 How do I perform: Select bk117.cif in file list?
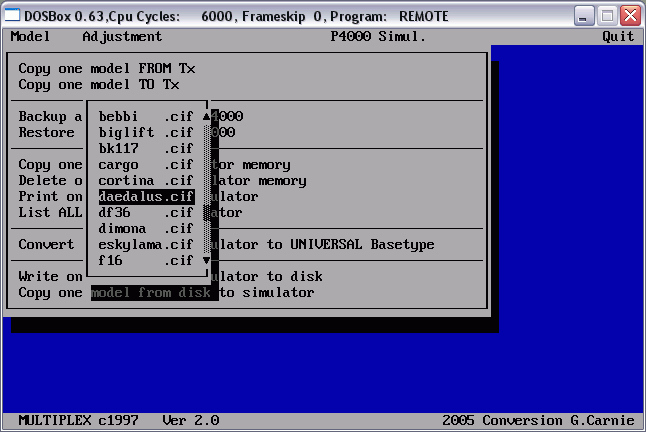pos(146,149)
